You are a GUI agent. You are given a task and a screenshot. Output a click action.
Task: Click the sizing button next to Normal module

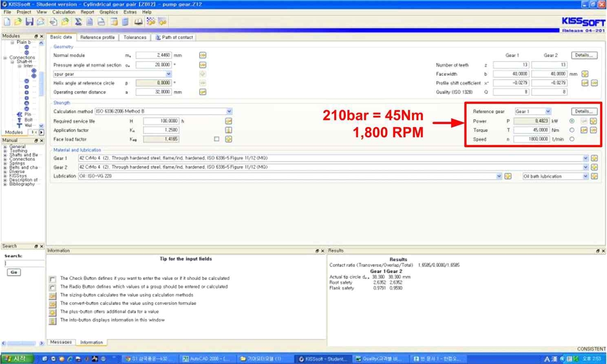point(203,55)
